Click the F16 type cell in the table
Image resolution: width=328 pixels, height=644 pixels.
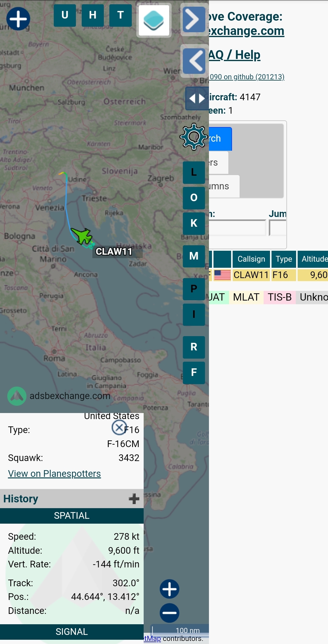point(284,275)
